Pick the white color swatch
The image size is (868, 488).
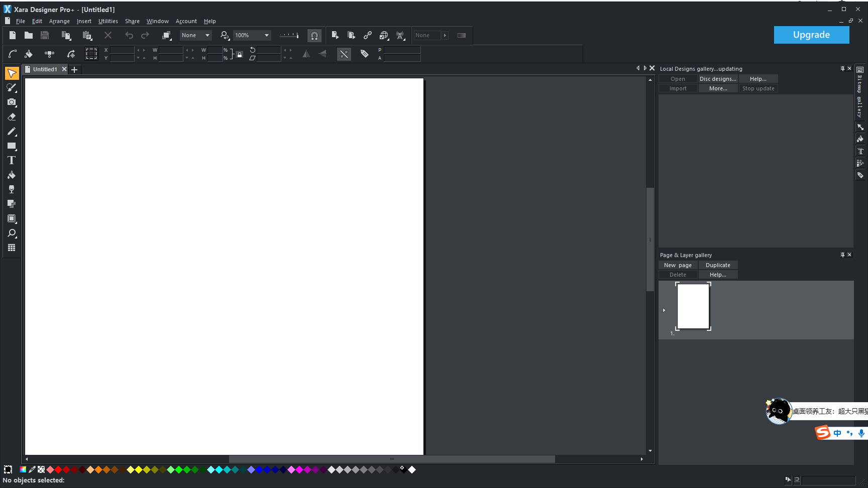coord(412,470)
